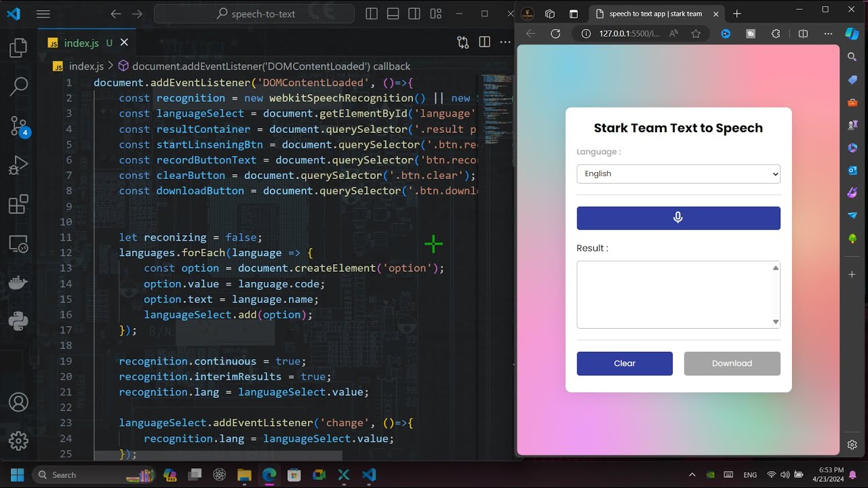Open Remote Explorer view

tap(18, 243)
